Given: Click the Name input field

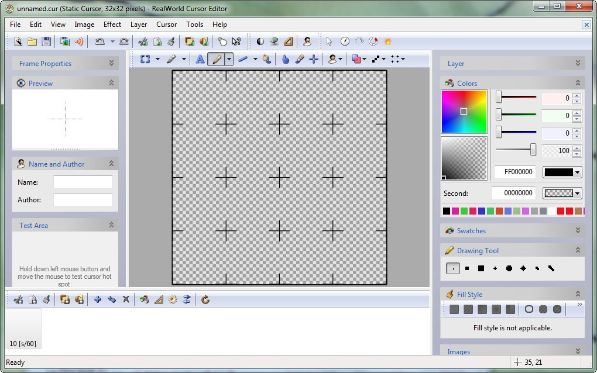Looking at the screenshot, I should [83, 182].
